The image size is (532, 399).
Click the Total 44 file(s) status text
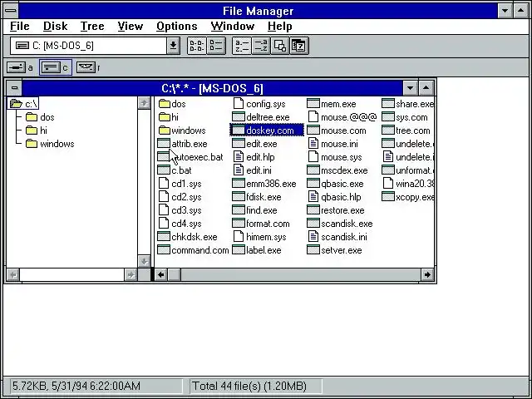tap(249, 386)
